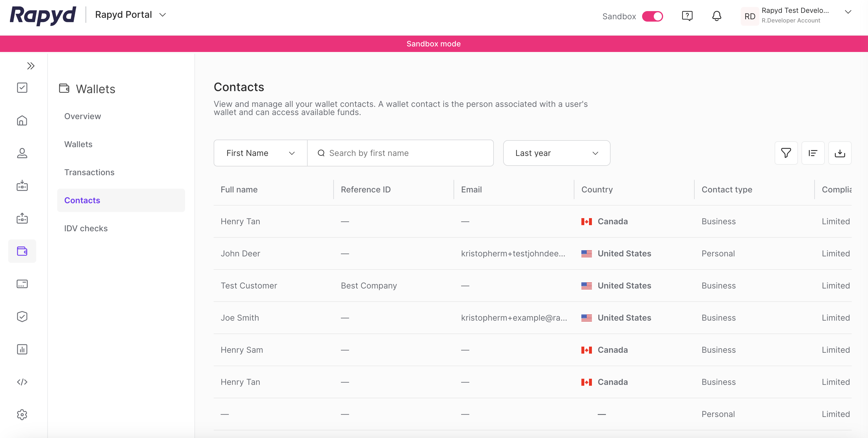Open the Overview wallets page
Image resolution: width=868 pixels, height=438 pixels.
[x=83, y=116]
